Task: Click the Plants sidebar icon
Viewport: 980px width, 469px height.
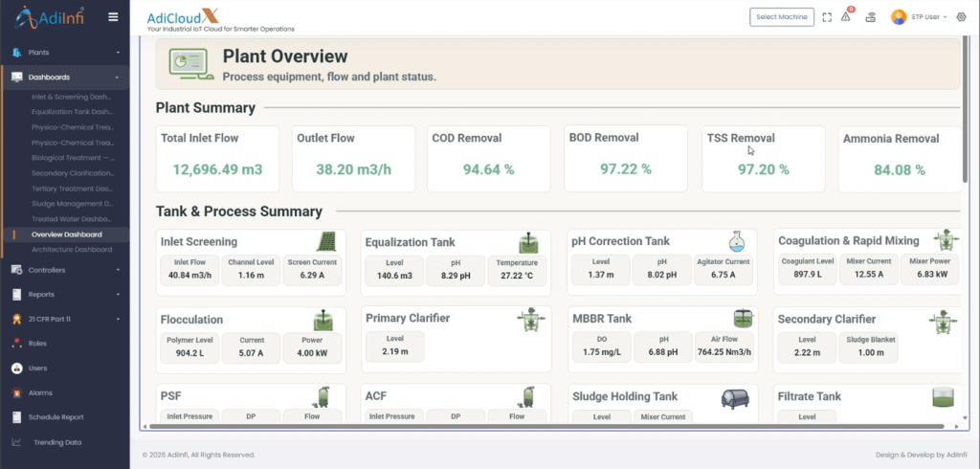Action: pyautogui.click(x=17, y=53)
